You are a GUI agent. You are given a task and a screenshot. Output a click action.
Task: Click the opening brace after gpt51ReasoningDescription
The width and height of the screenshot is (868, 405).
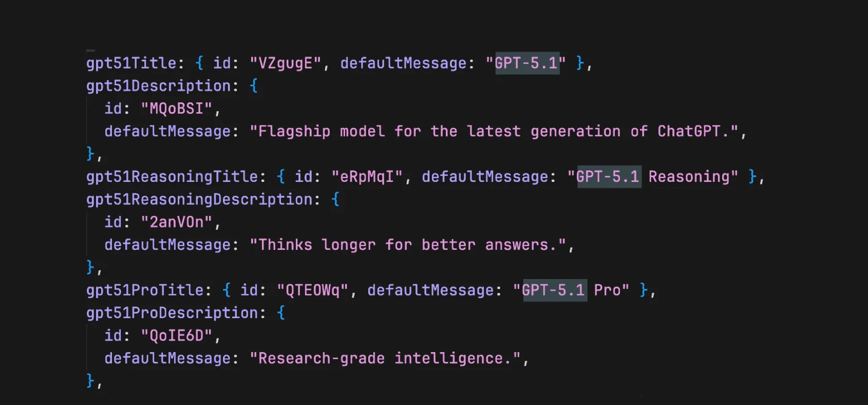pos(335,199)
